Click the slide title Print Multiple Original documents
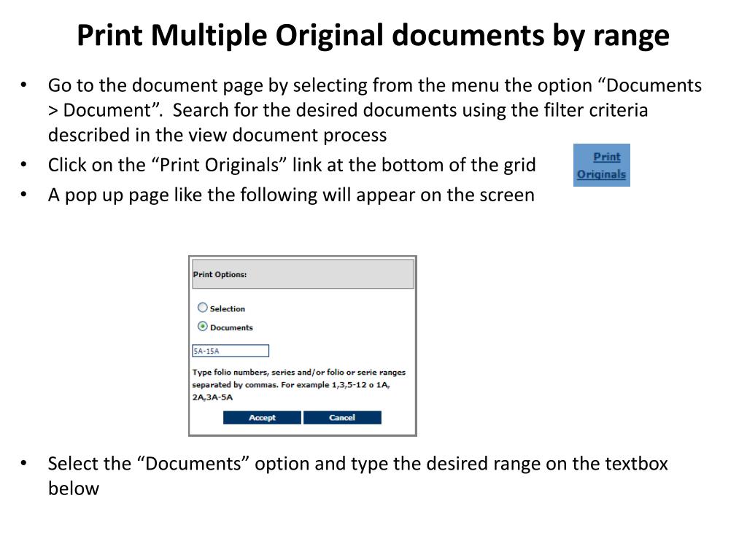The height and width of the screenshot is (560, 747). (373, 36)
